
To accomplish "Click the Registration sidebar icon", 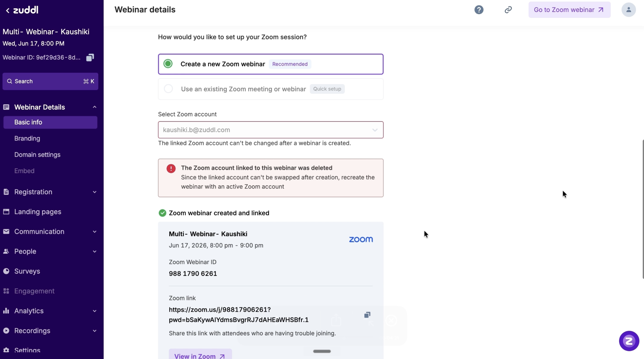I will pyautogui.click(x=6, y=192).
